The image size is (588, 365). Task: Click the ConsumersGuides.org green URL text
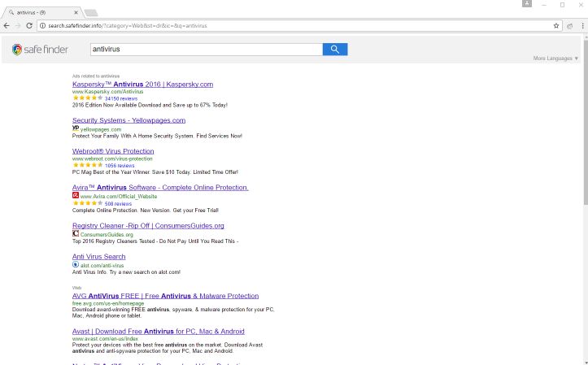[x=107, y=235]
